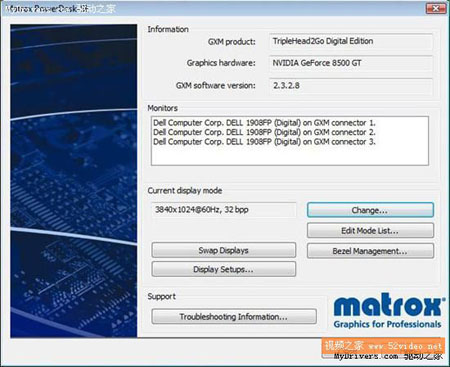Click the GXM software version field
This screenshot has width=450, height=367.
point(351,86)
